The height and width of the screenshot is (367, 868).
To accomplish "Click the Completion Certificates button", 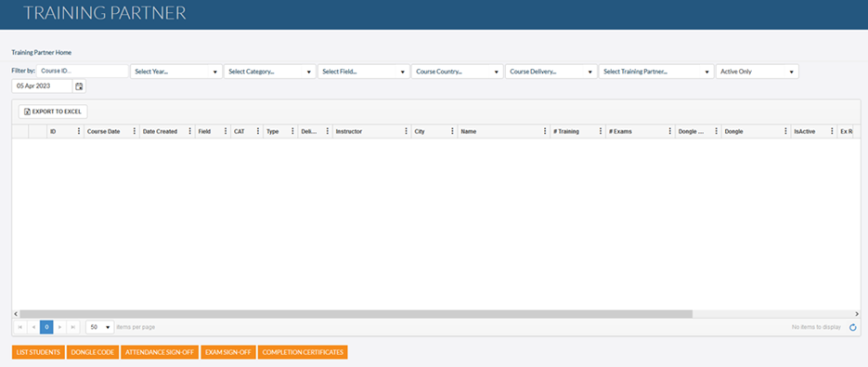I will [303, 352].
